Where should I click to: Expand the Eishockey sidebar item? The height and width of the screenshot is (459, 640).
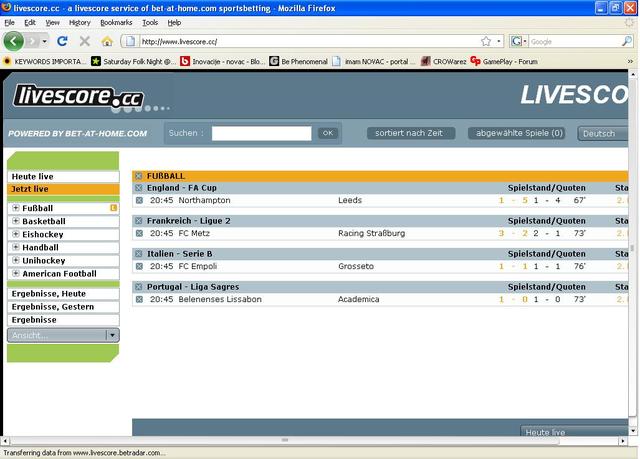point(16,234)
